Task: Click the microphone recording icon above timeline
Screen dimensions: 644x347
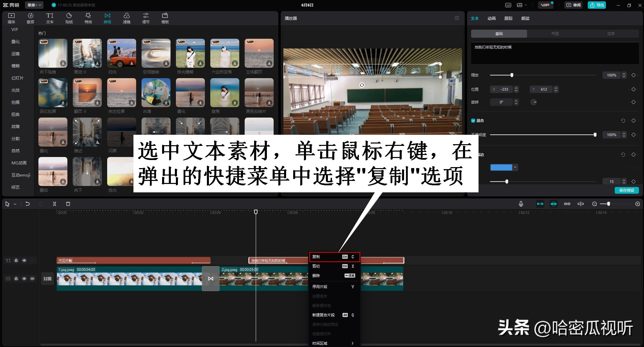Action: (x=521, y=203)
